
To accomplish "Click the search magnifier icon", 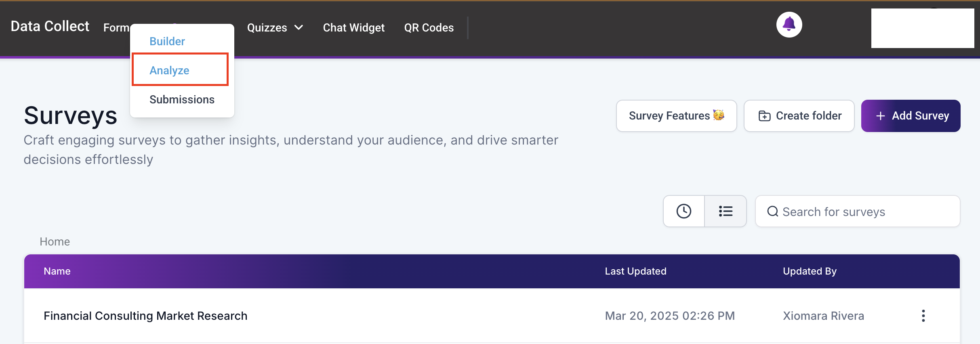I will click(773, 212).
